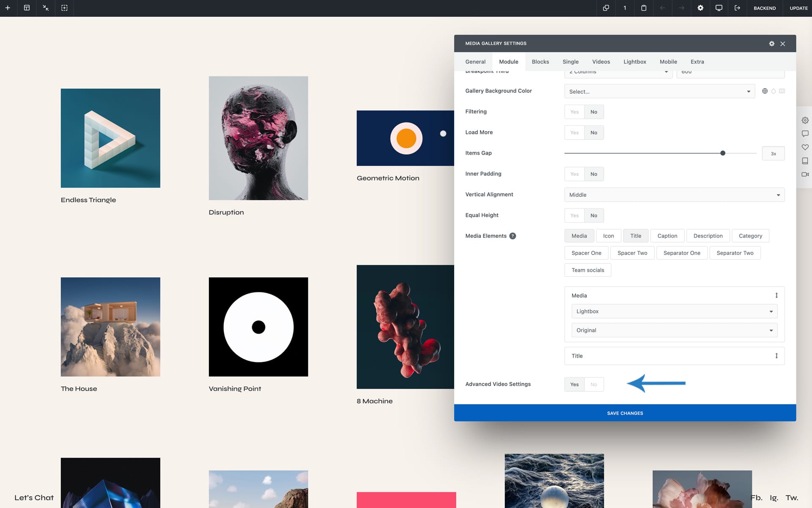Switch to the Lightbox tab
This screenshot has height=508, width=812.
coord(634,62)
